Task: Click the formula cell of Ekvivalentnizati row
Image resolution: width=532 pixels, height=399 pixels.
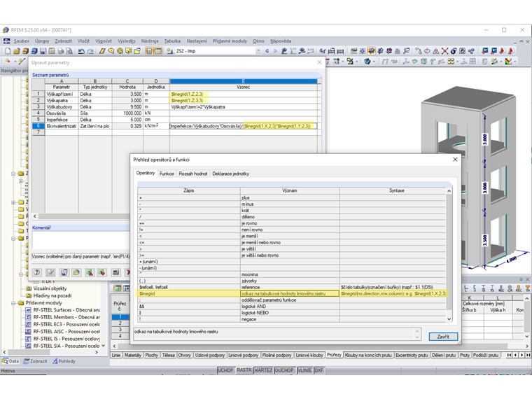Action: pos(243,126)
